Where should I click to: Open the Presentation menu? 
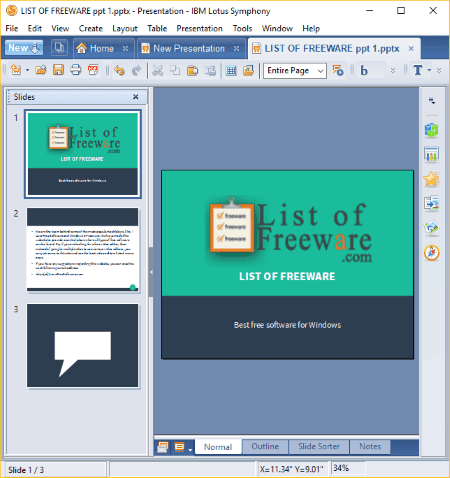(x=199, y=28)
